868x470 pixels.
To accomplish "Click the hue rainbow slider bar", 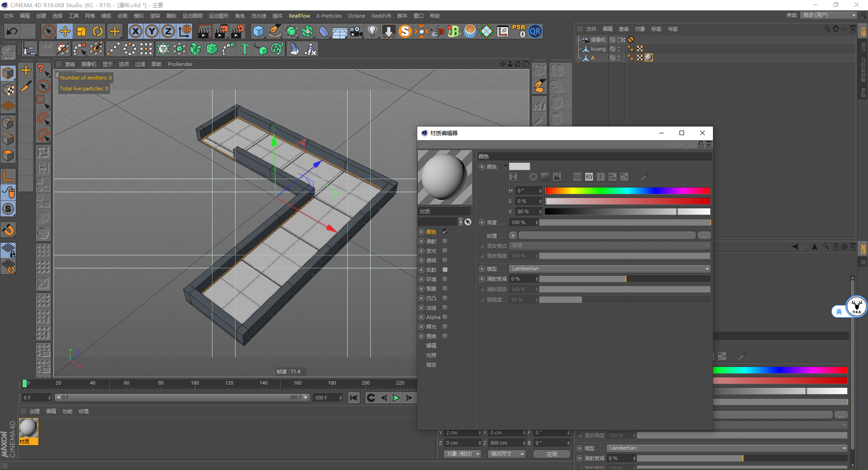I will [627, 191].
